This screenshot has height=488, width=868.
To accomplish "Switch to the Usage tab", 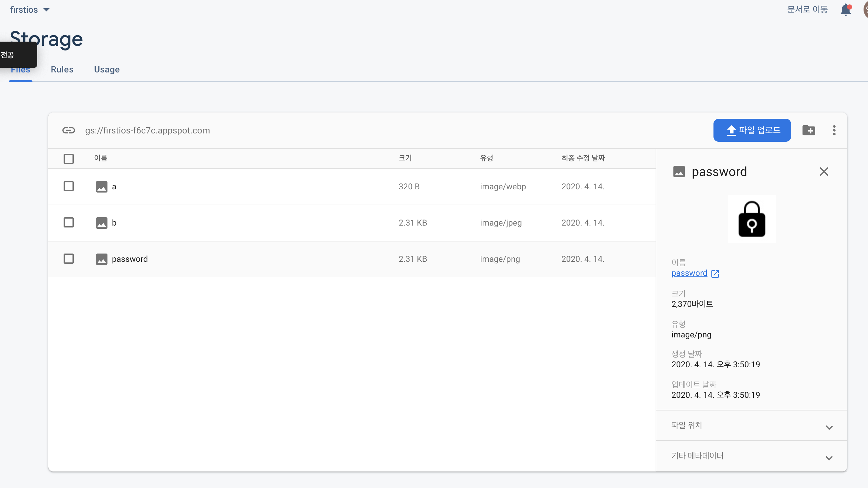I will click(107, 69).
